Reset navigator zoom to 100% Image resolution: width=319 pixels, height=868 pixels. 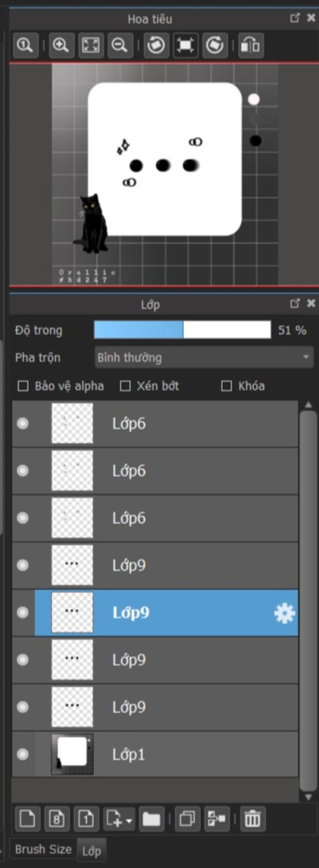point(26,45)
